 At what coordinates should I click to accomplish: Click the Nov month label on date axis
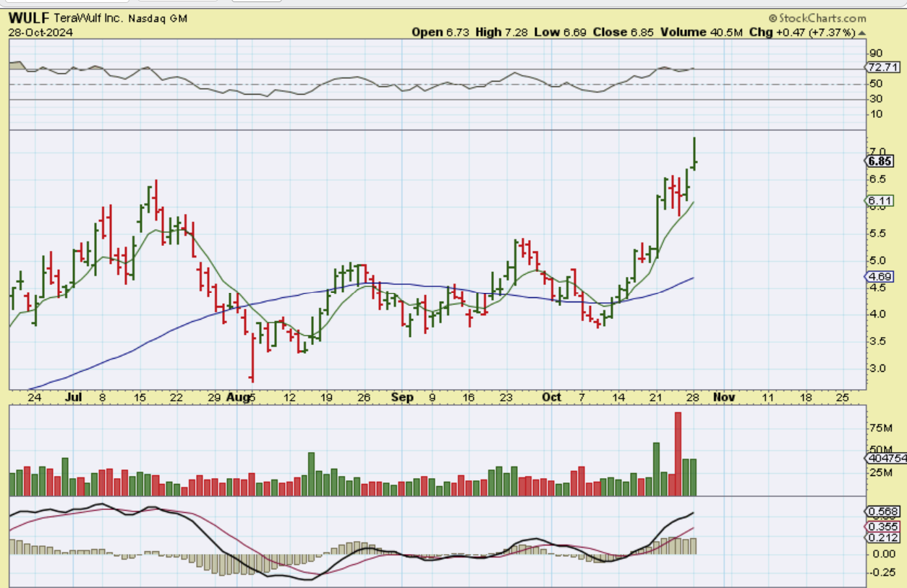(x=723, y=398)
